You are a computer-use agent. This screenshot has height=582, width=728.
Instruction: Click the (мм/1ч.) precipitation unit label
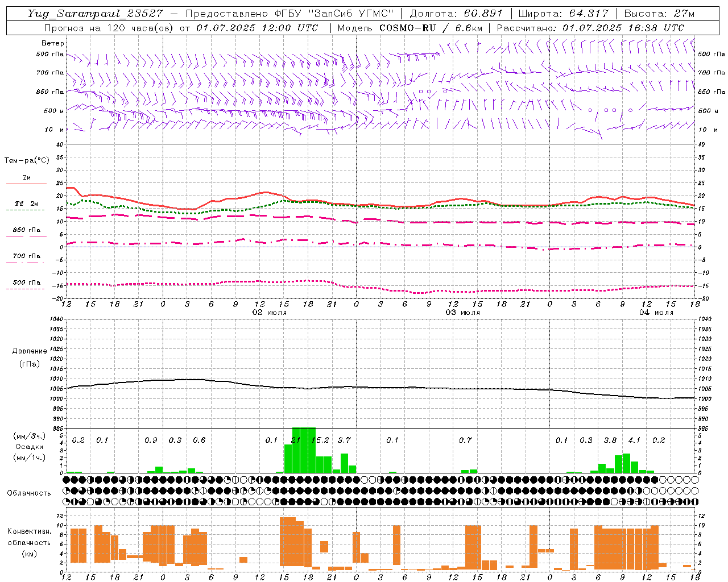coord(29,458)
